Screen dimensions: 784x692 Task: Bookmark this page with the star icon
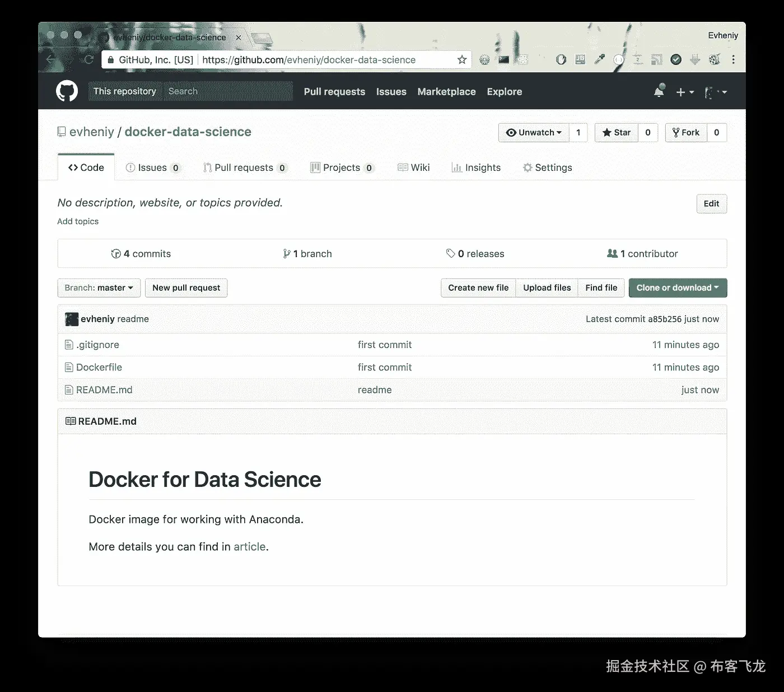[x=461, y=59]
